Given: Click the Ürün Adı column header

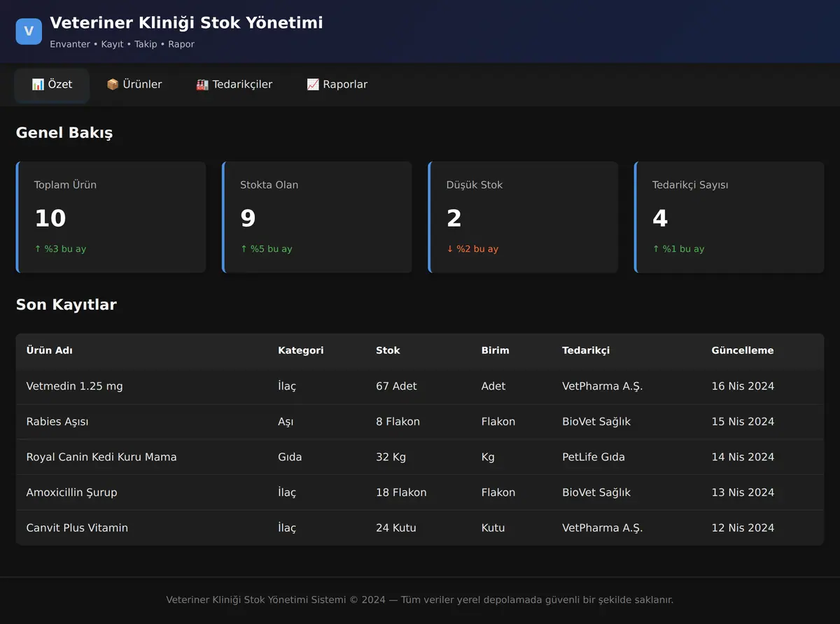Looking at the screenshot, I should pos(49,350).
